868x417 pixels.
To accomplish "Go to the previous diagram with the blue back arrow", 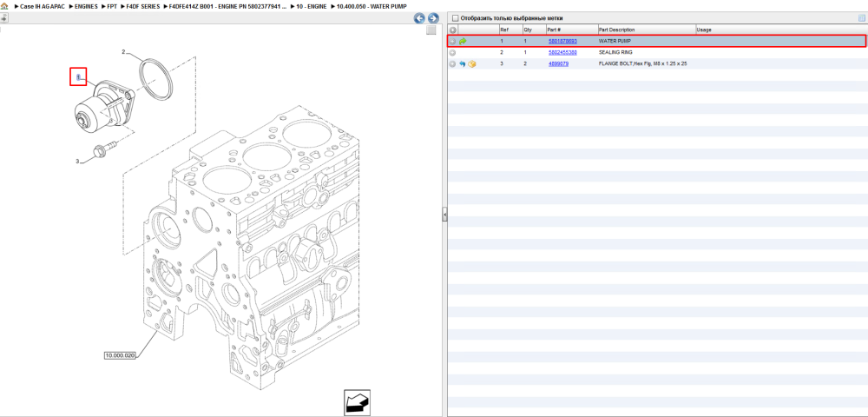I will (419, 18).
